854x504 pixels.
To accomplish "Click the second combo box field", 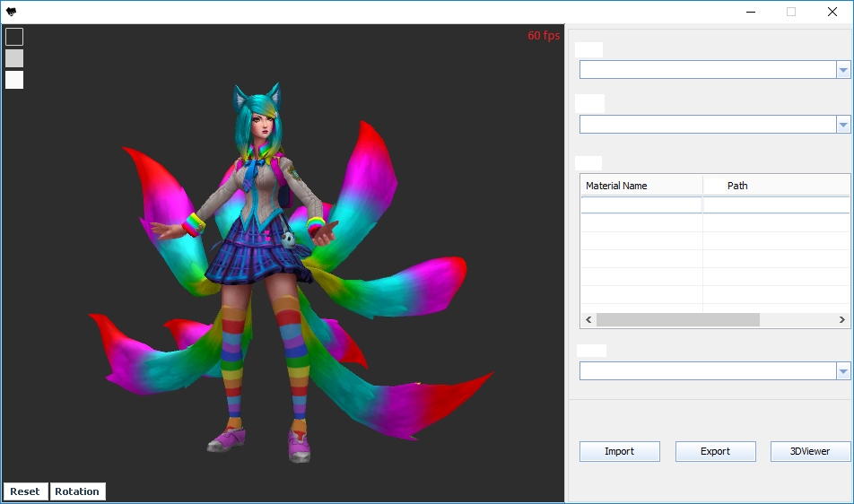I will tap(708, 125).
